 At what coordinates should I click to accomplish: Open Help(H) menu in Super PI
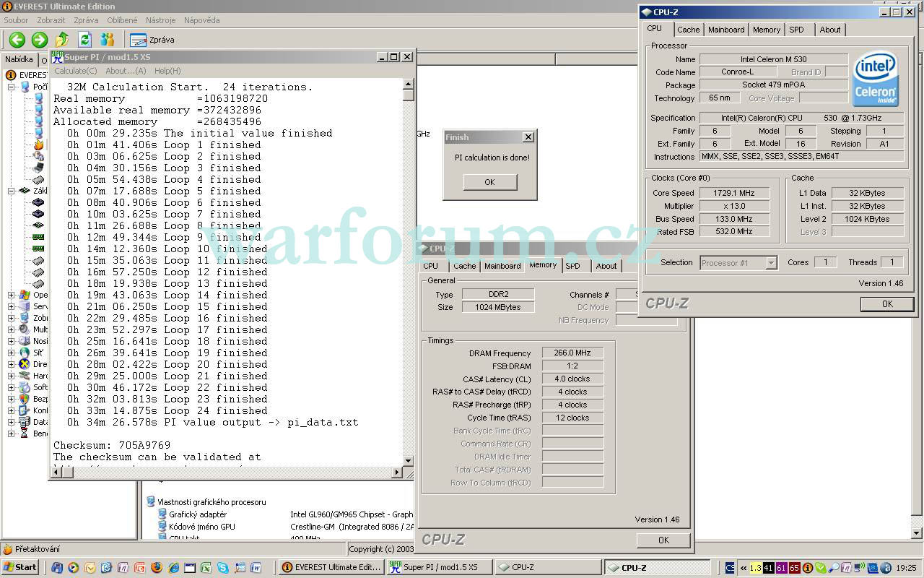(x=167, y=71)
